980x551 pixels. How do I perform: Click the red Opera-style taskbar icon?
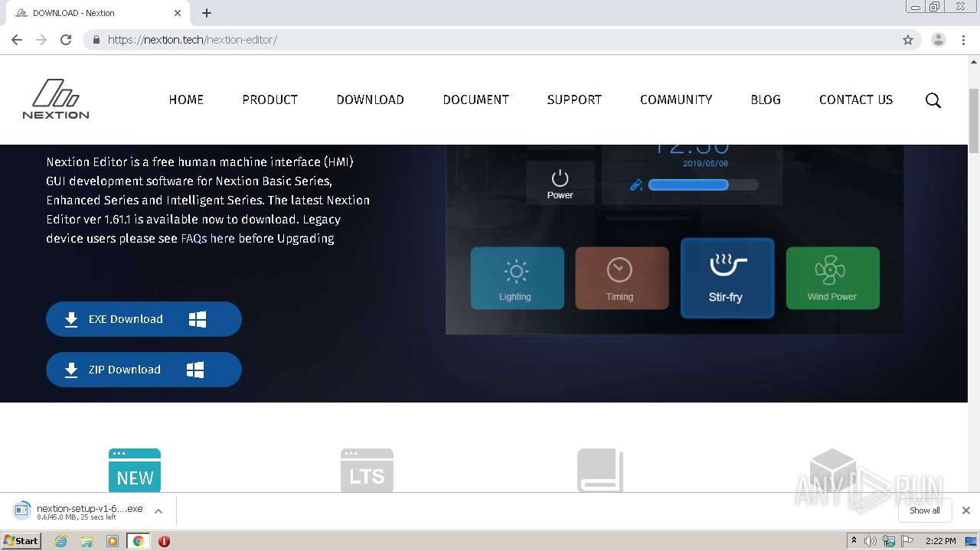tap(164, 541)
